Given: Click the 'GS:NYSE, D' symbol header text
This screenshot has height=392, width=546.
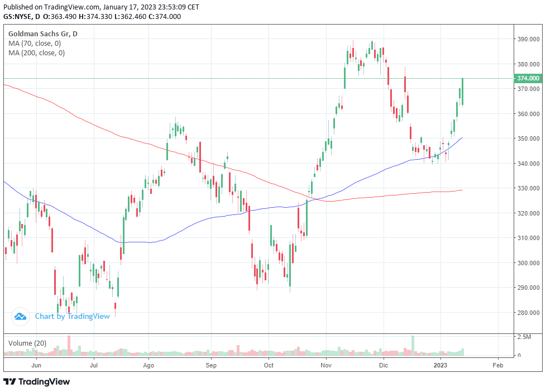Looking at the screenshot, I should click(x=22, y=16).
